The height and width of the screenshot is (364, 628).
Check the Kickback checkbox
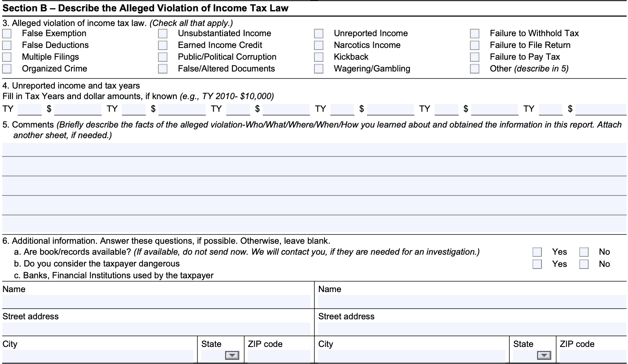(x=319, y=57)
